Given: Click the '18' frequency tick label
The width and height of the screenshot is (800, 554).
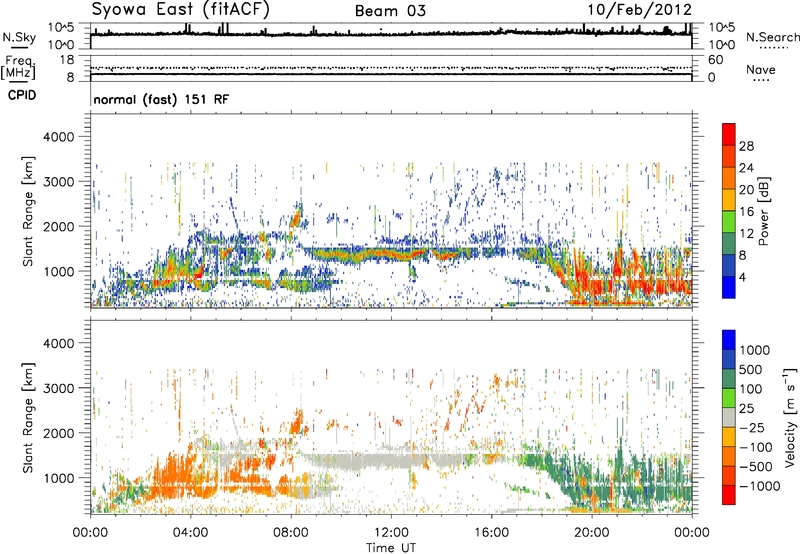Looking at the screenshot, I should tap(67, 60).
